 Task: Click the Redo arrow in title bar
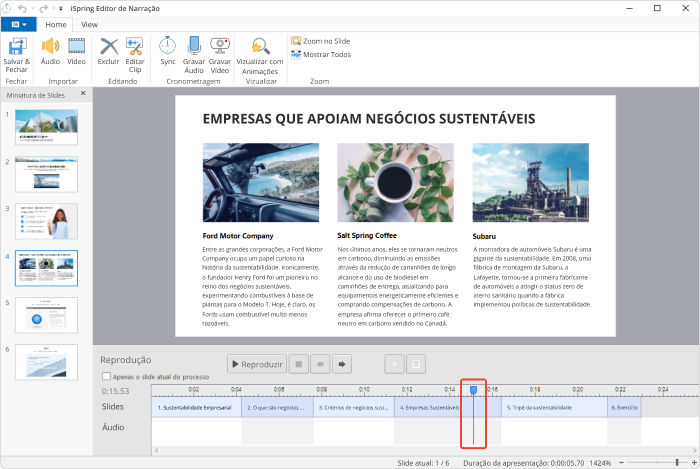pos(43,8)
